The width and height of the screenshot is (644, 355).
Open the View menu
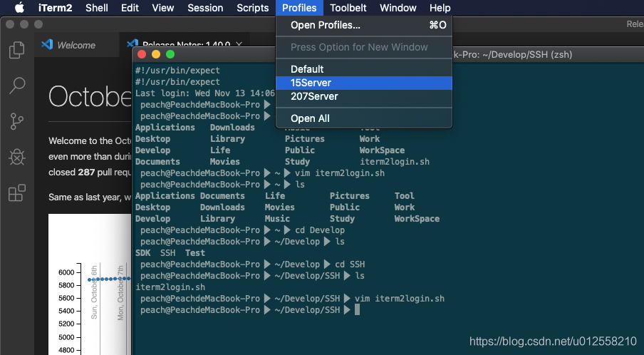pyautogui.click(x=163, y=8)
